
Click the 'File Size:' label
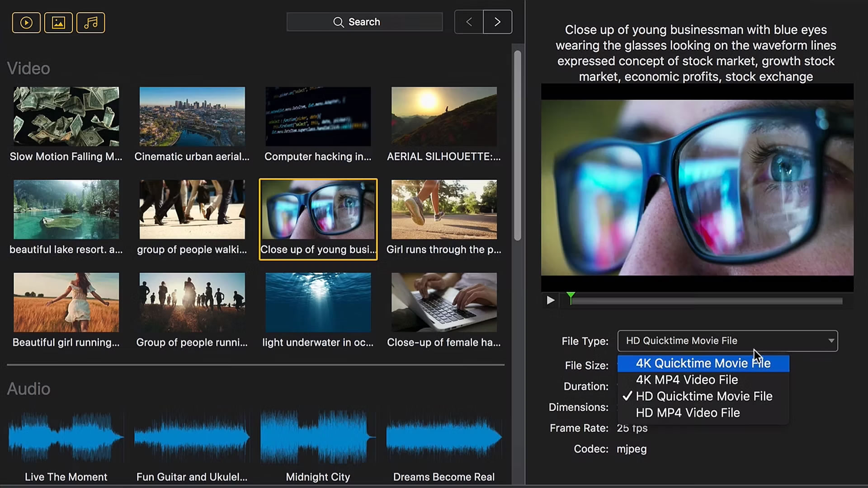[587, 366]
